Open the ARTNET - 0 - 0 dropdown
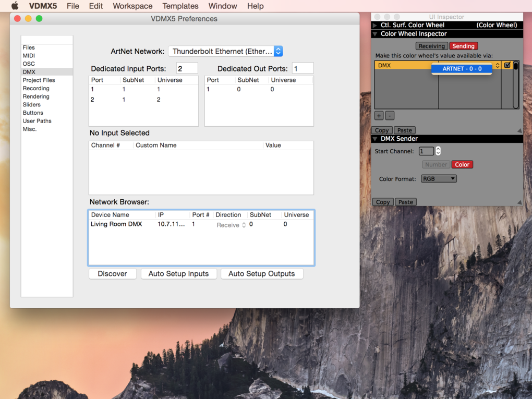The height and width of the screenshot is (399, 532). tap(462, 68)
